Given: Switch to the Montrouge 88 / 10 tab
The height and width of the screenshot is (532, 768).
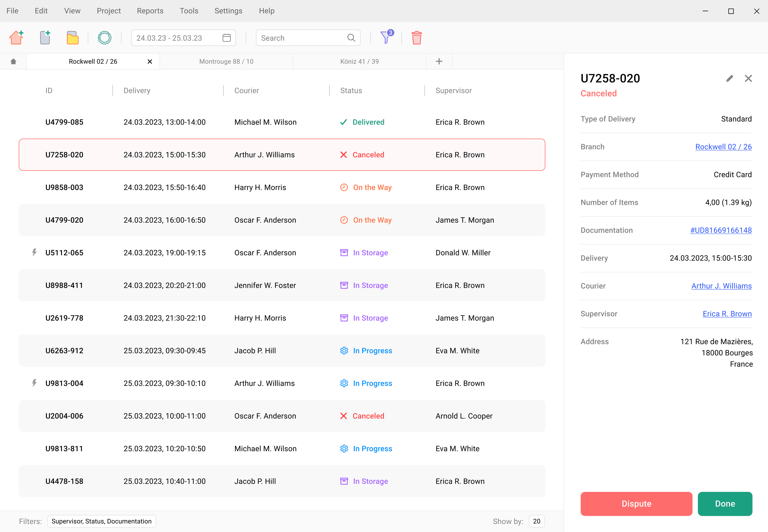Looking at the screenshot, I should [x=226, y=61].
